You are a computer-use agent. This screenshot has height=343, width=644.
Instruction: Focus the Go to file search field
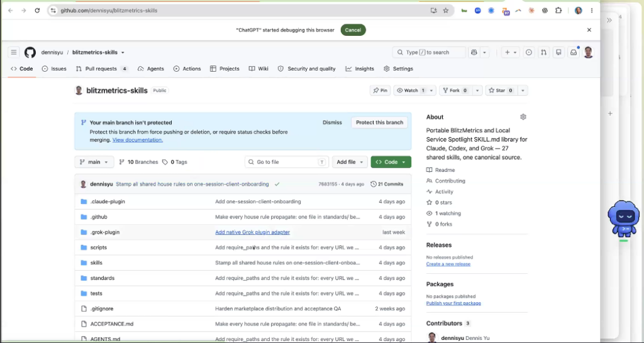287,162
